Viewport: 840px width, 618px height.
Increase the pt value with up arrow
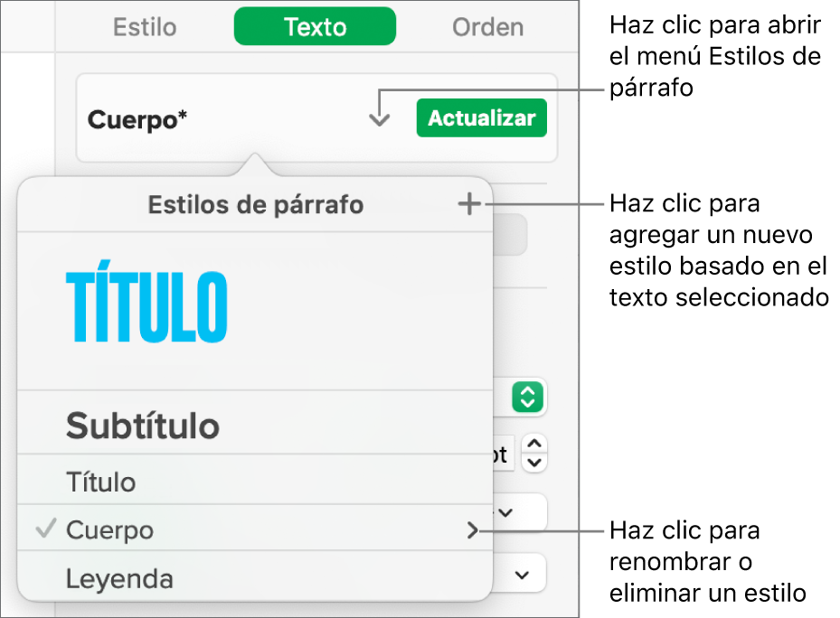tap(534, 444)
